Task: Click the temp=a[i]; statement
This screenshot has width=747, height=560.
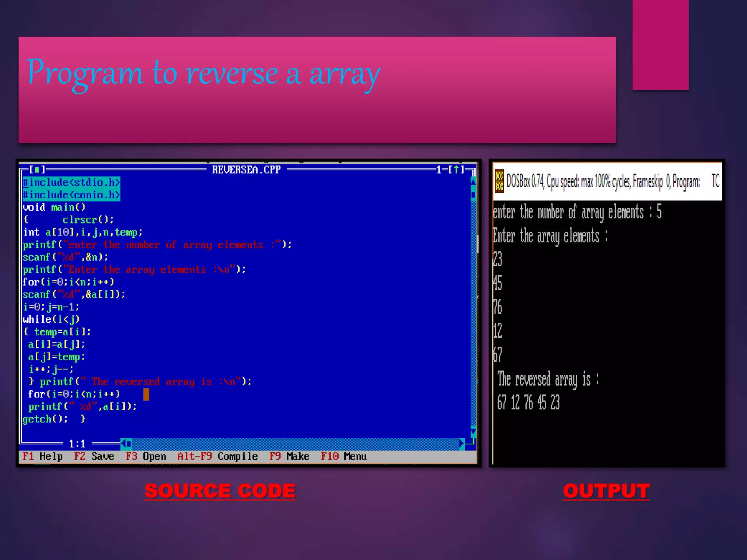Action: coord(62,331)
